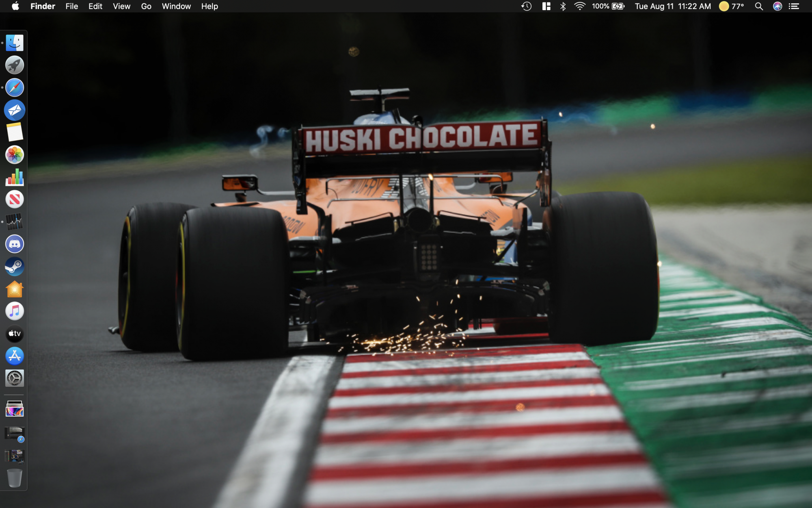The image size is (812, 508).
Task: Open the App Store in dock
Action: [15, 356]
